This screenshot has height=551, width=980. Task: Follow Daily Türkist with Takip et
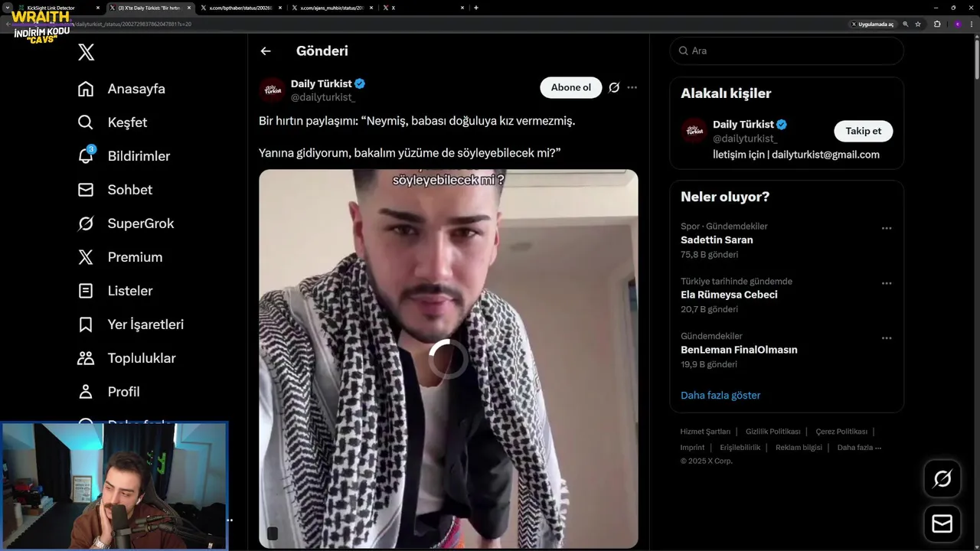[x=863, y=131]
